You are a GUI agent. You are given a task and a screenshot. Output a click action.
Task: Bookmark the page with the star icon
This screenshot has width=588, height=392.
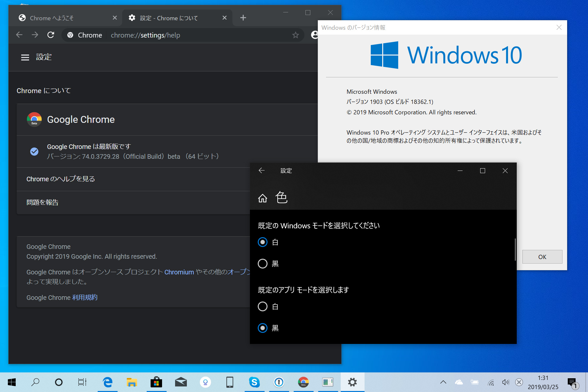(x=296, y=35)
